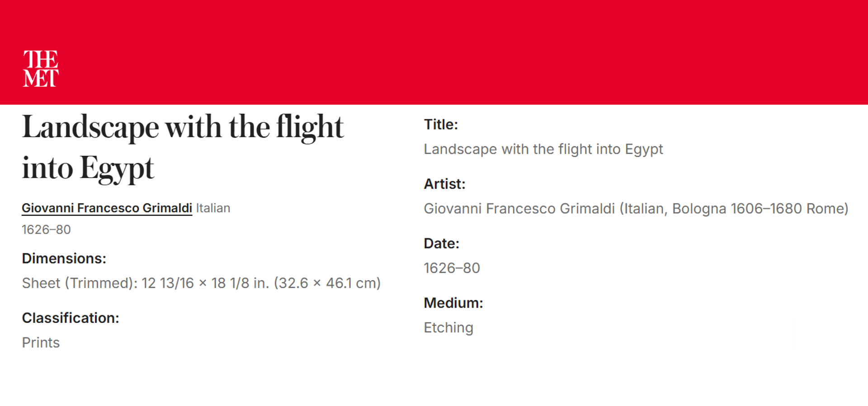
Task: Select the 'Etching' medium value
Action: [x=448, y=328]
